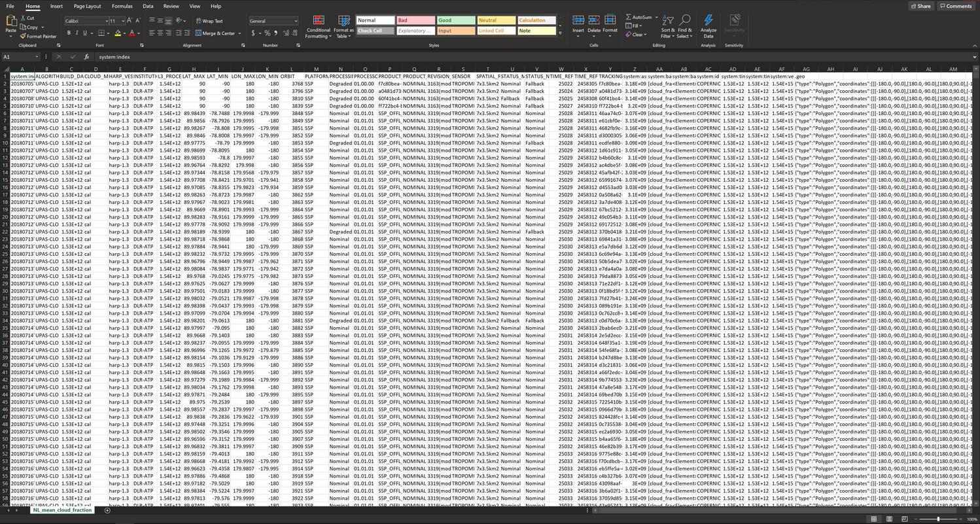Apply Percent Style format

click(267, 33)
